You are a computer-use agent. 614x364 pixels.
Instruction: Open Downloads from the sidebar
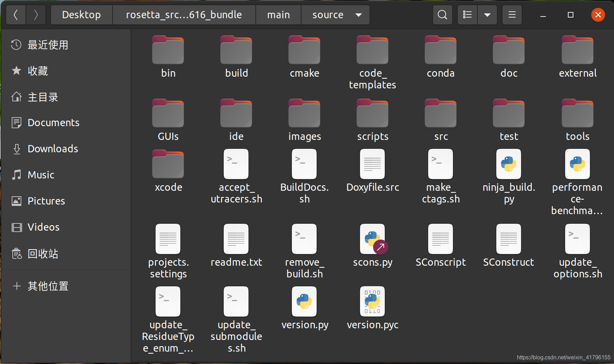tap(65, 149)
